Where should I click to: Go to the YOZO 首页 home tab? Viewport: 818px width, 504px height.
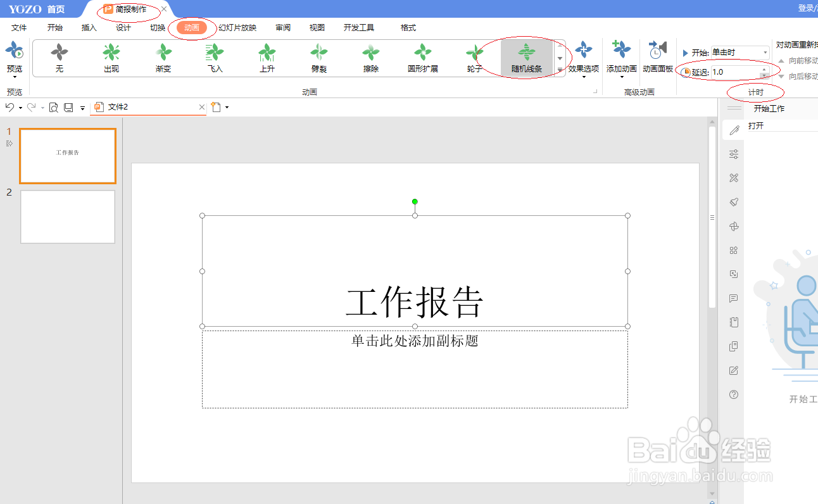click(x=37, y=9)
